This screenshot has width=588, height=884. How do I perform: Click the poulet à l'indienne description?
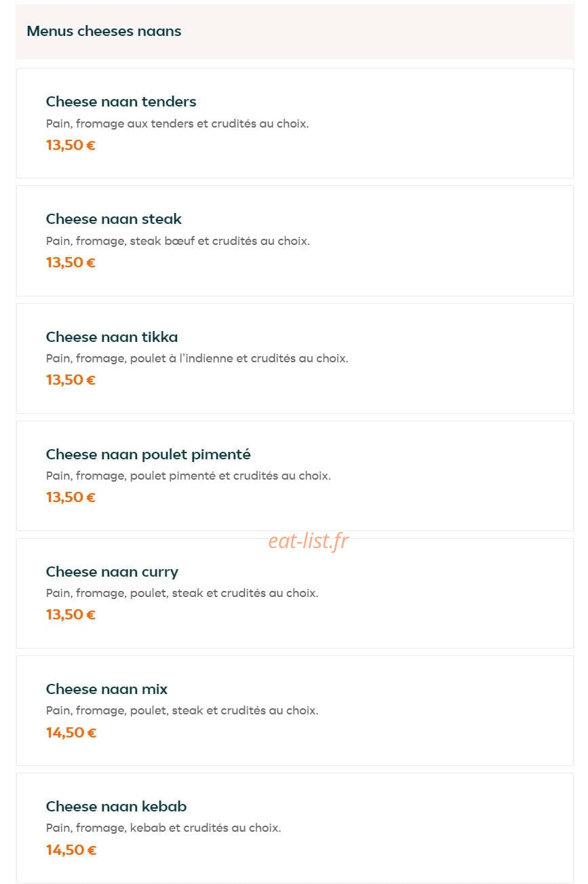[197, 358]
